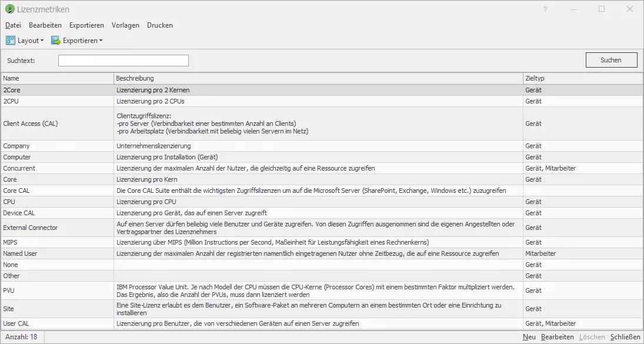
Task: Click description 'Lizenzierung pro Kern'
Action: 147,179
